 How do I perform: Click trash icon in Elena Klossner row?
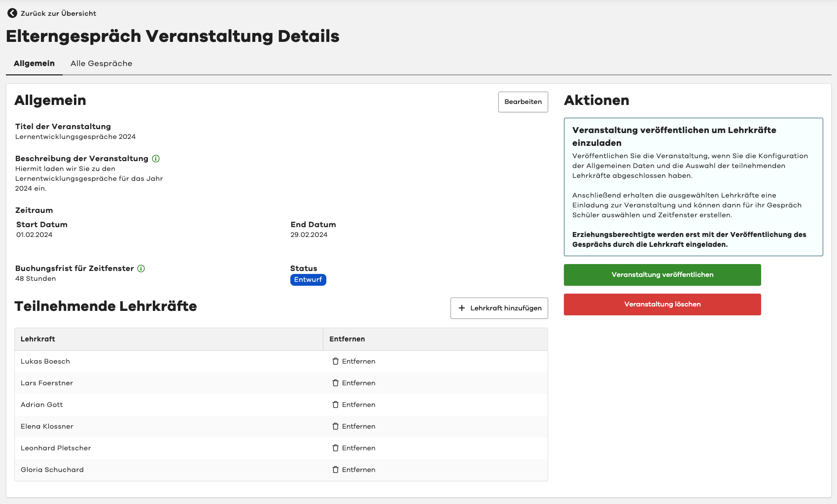335,427
